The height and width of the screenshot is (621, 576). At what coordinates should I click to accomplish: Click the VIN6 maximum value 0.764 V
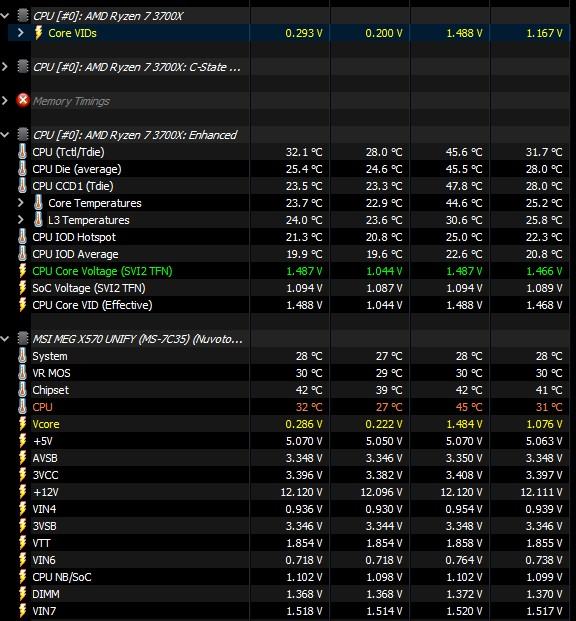[464, 560]
